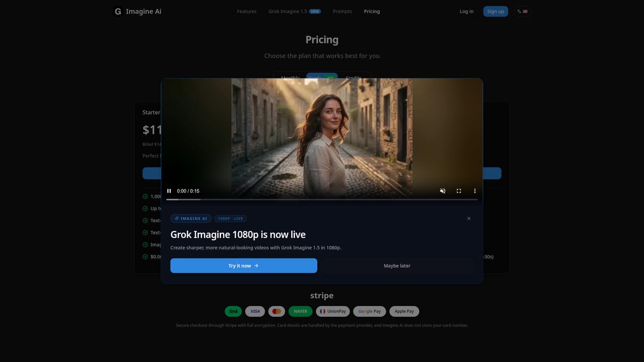Screen dimensions: 644x362
Task: Click the UnionPay payment badge
Action: click(x=333, y=311)
